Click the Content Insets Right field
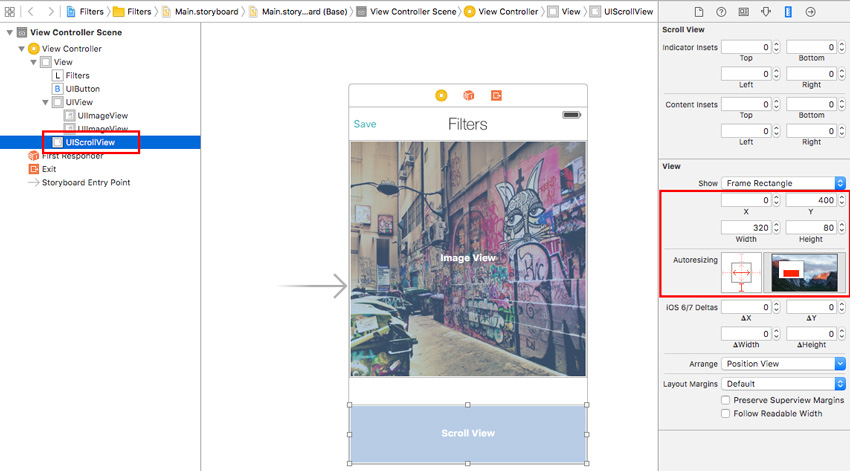The height and width of the screenshot is (471, 850). coord(811,131)
